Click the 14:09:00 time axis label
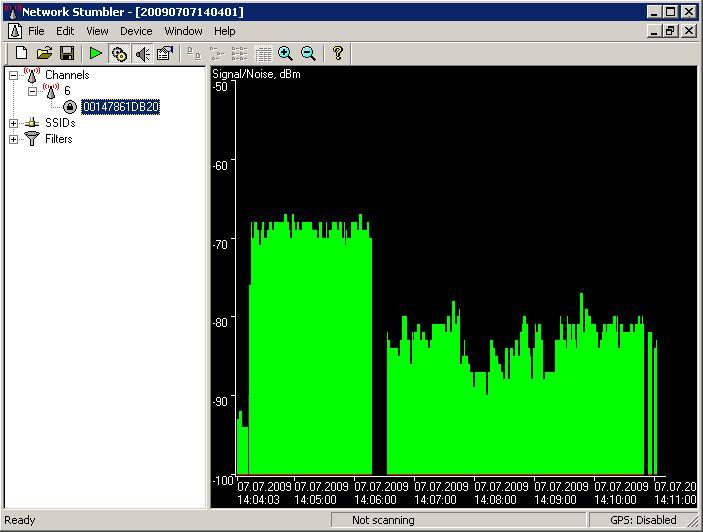The image size is (703, 532). pos(556,500)
